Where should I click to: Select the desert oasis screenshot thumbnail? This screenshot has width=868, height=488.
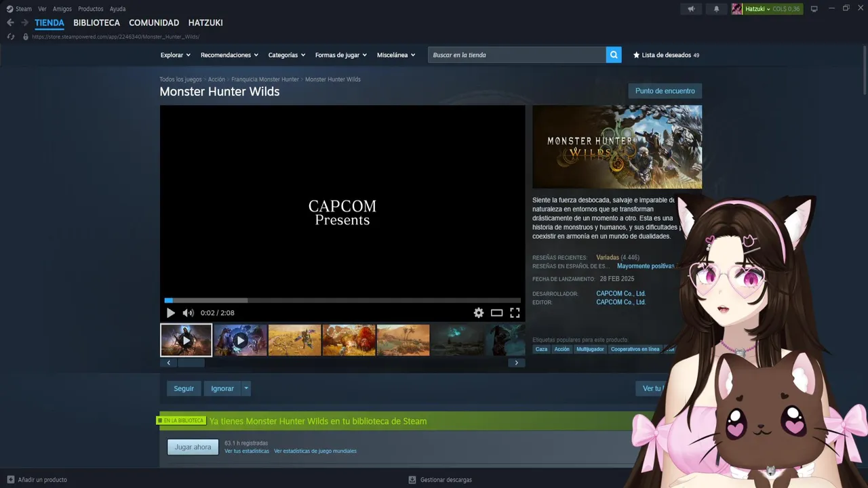click(x=403, y=340)
